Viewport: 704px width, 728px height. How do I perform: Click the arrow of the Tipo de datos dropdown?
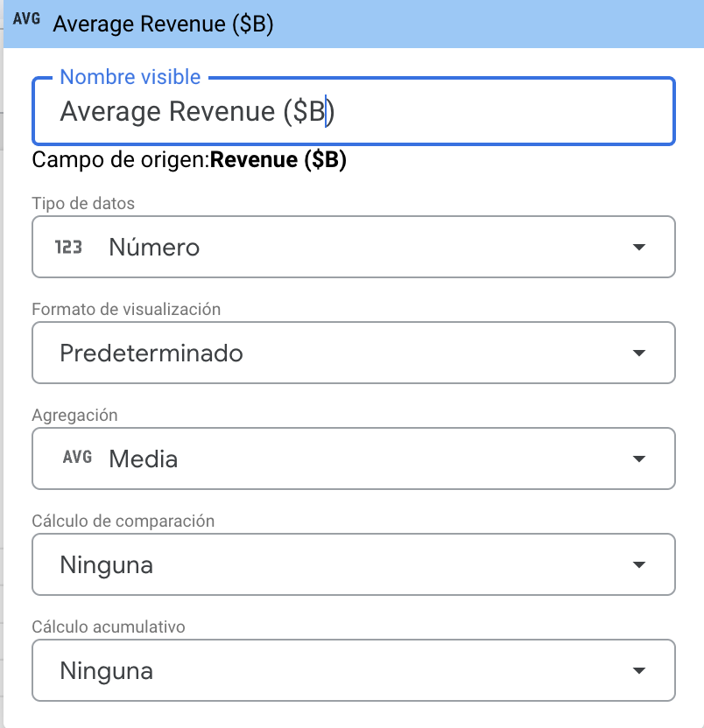[x=638, y=248]
